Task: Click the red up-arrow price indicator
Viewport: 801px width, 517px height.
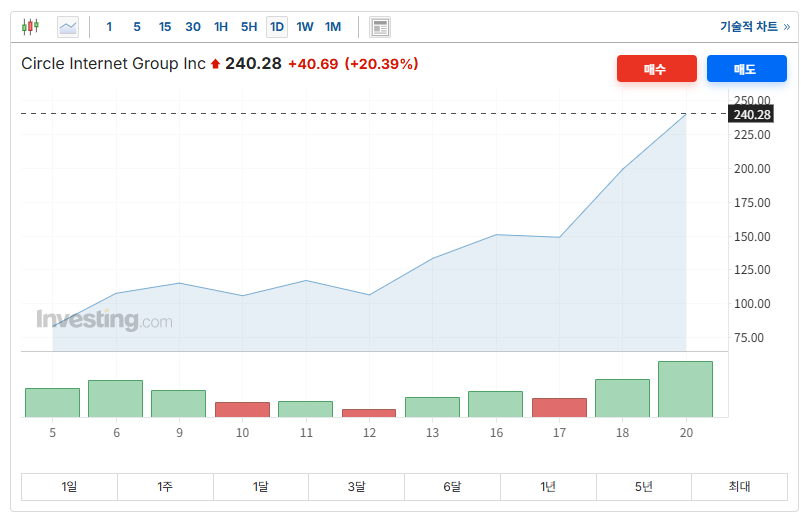Action: tap(215, 64)
